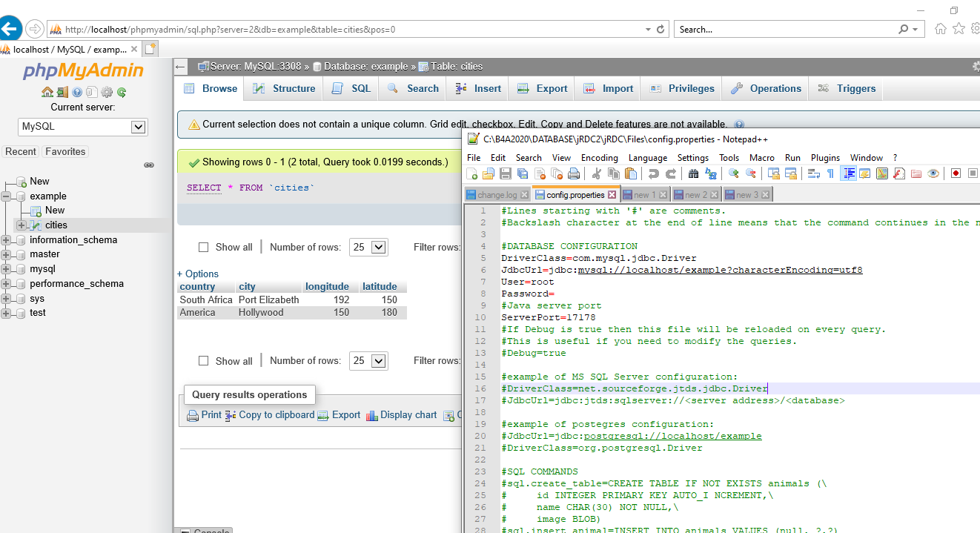Click the green reload navigation panel icon
The height and width of the screenshot is (533, 980).
pos(122,93)
